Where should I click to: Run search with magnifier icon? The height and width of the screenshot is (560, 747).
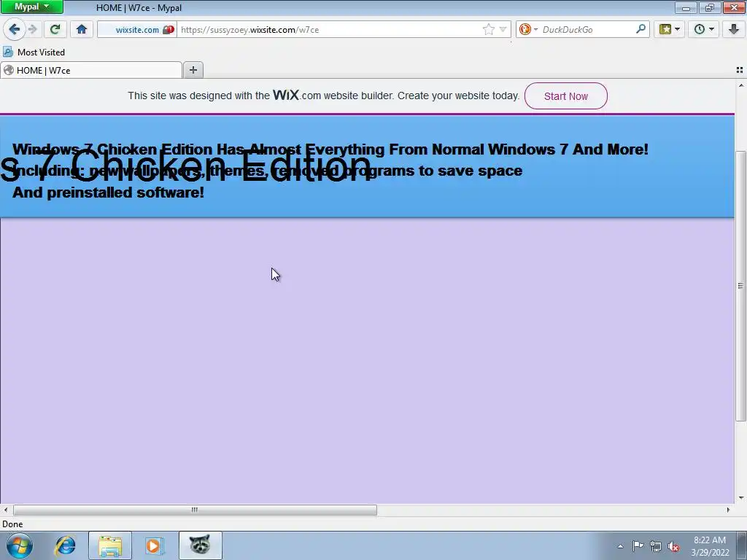click(x=640, y=29)
